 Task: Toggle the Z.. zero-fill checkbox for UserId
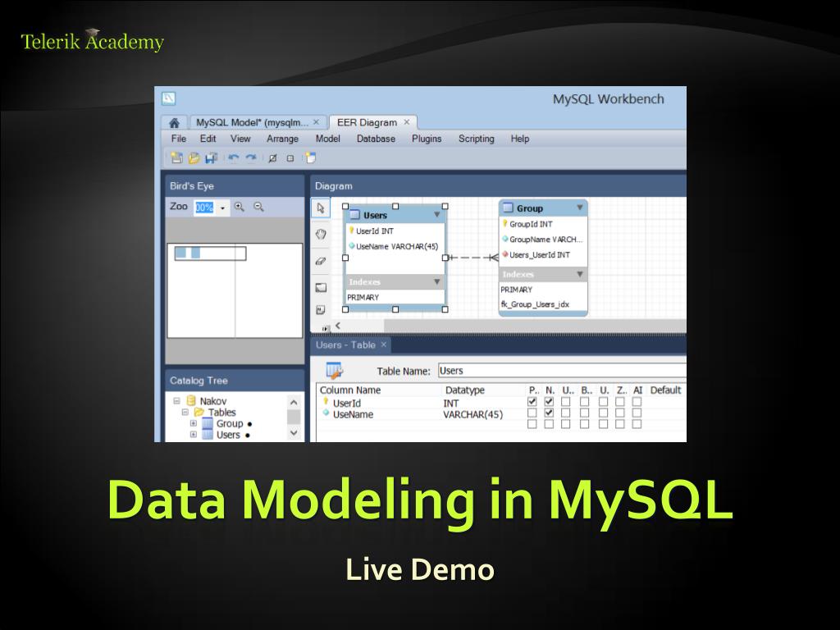(620, 401)
